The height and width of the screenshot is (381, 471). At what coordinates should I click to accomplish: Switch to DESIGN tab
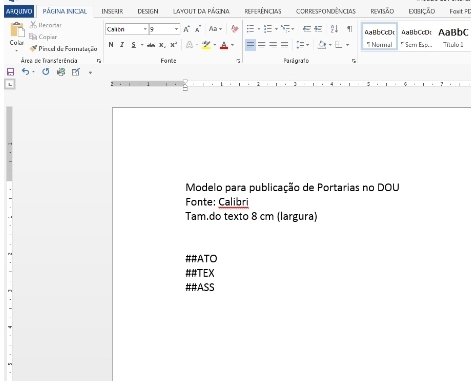pos(148,11)
